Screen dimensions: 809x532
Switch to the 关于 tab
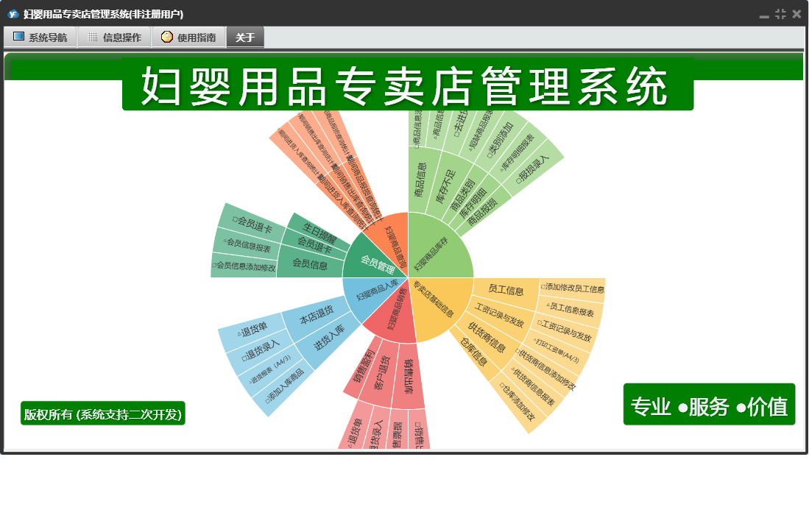click(245, 37)
